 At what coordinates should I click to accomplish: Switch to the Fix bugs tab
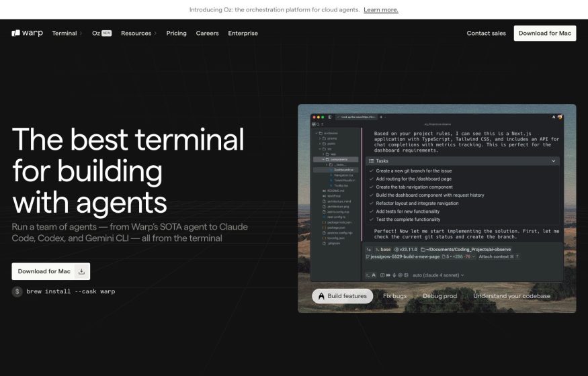[394, 296]
